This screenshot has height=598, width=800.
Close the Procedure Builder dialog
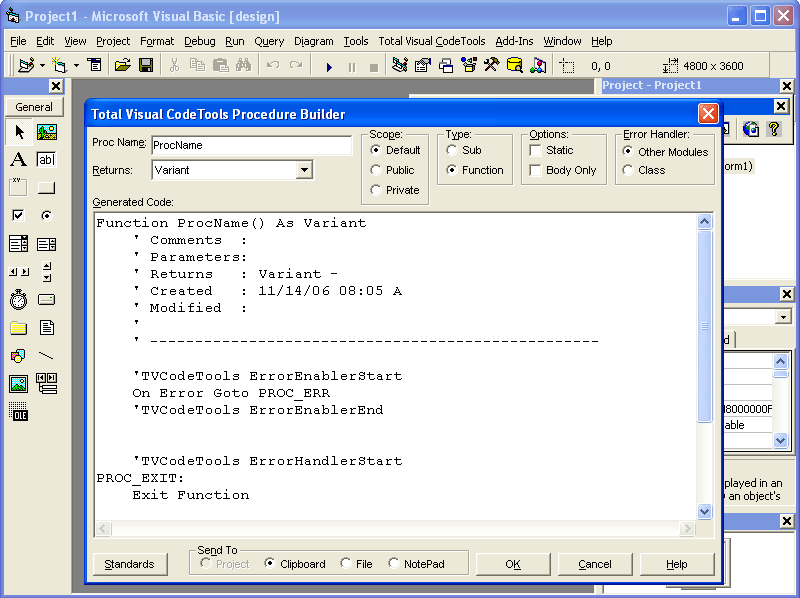(x=708, y=113)
